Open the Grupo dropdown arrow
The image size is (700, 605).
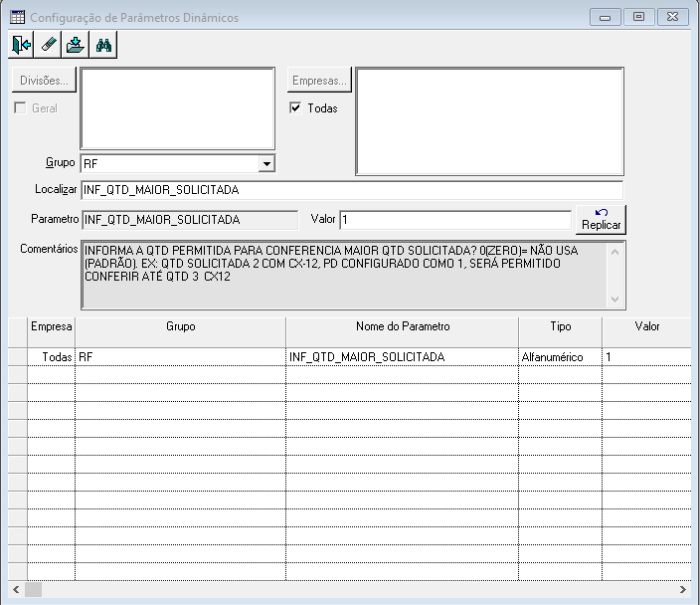(x=266, y=163)
